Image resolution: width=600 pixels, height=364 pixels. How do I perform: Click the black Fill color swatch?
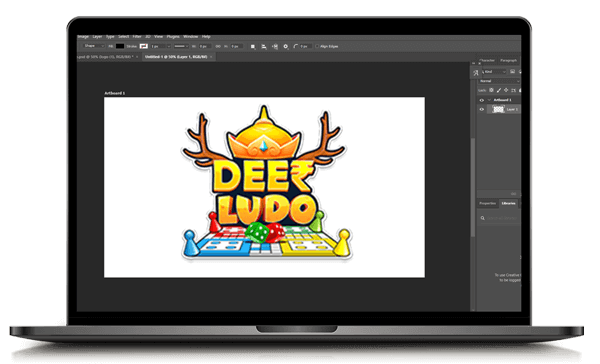120,46
